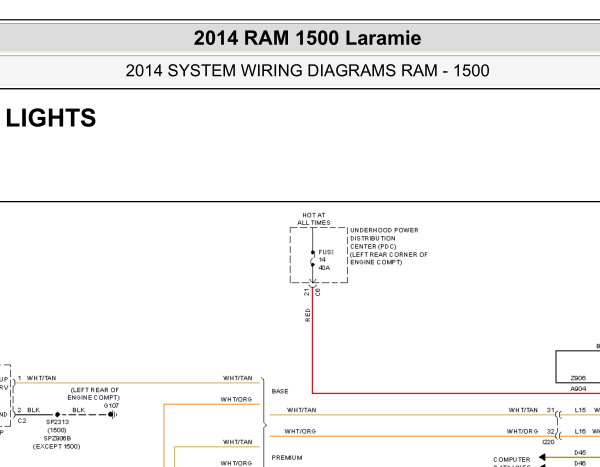Click the "WHT/TAN" label beside pin 31
This screenshot has width=600, height=467.
tap(523, 410)
